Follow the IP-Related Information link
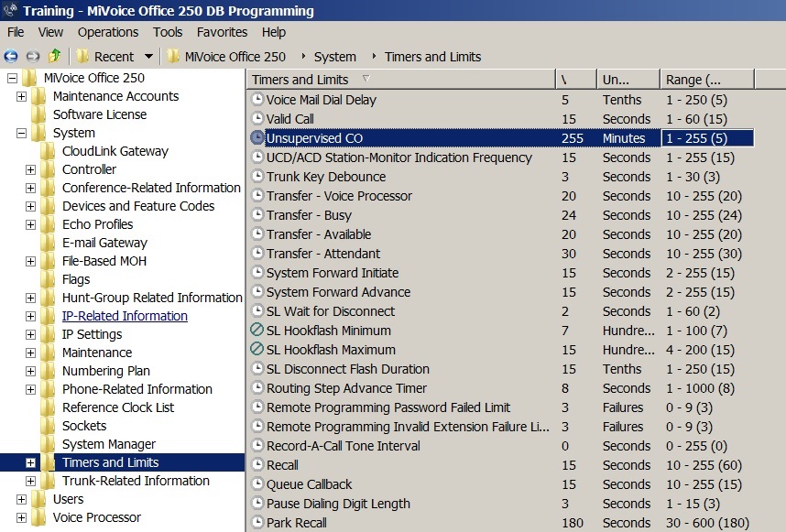Viewport: 786px width, 532px height. tap(125, 316)
